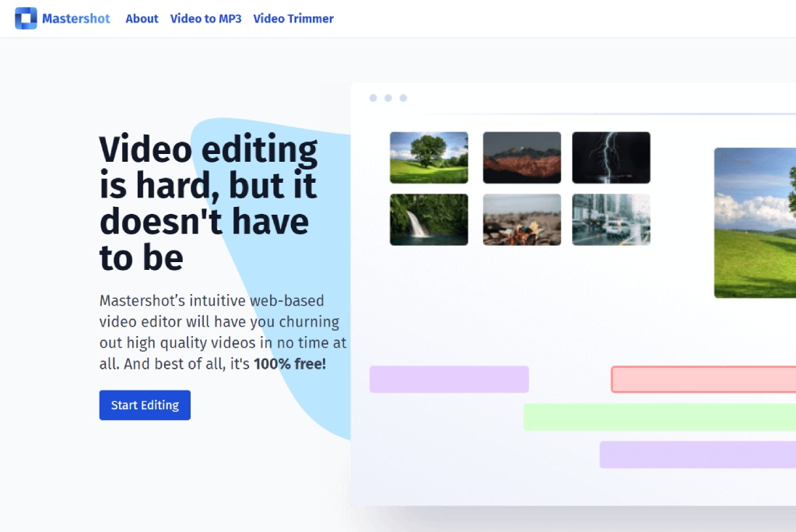This screenshot has height=532, width=796.
Task: Select the waterfall media thumbnail
Action: click(428, 219)
